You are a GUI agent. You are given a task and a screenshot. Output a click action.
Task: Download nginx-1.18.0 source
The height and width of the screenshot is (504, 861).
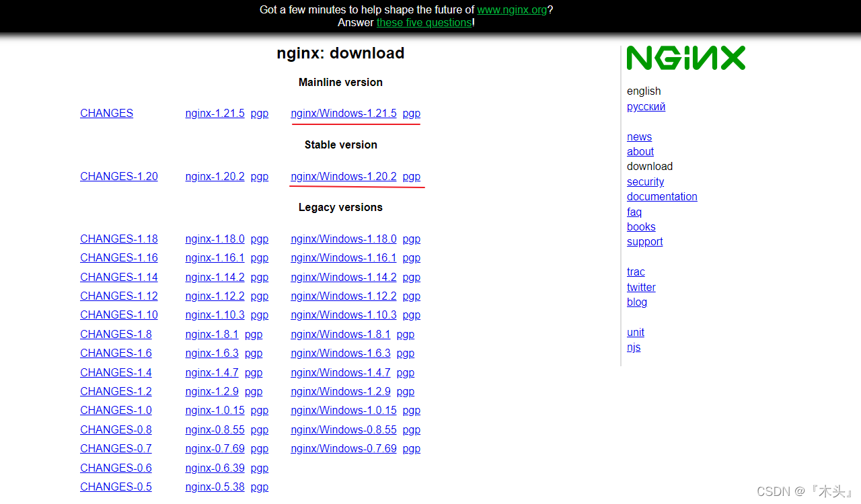point(215,239)
